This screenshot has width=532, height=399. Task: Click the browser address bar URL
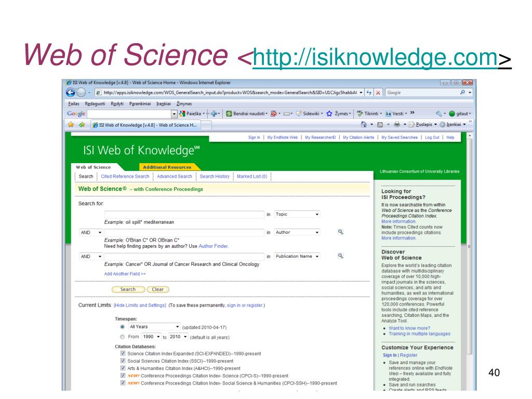tap(230, 92)
